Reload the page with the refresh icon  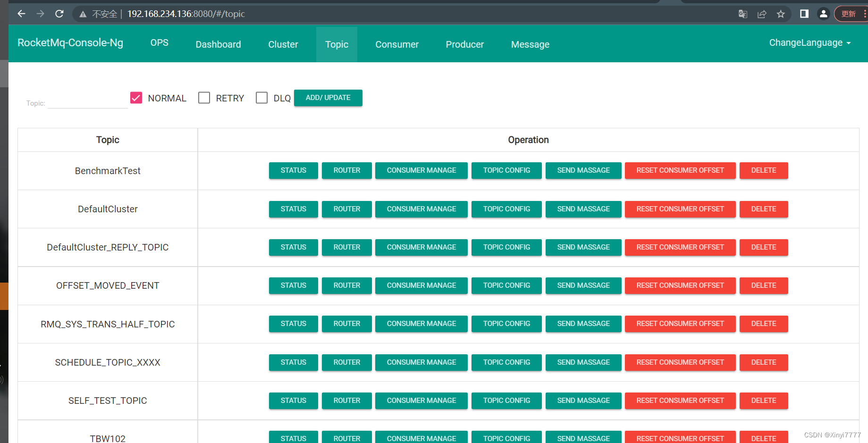(59, 14)
